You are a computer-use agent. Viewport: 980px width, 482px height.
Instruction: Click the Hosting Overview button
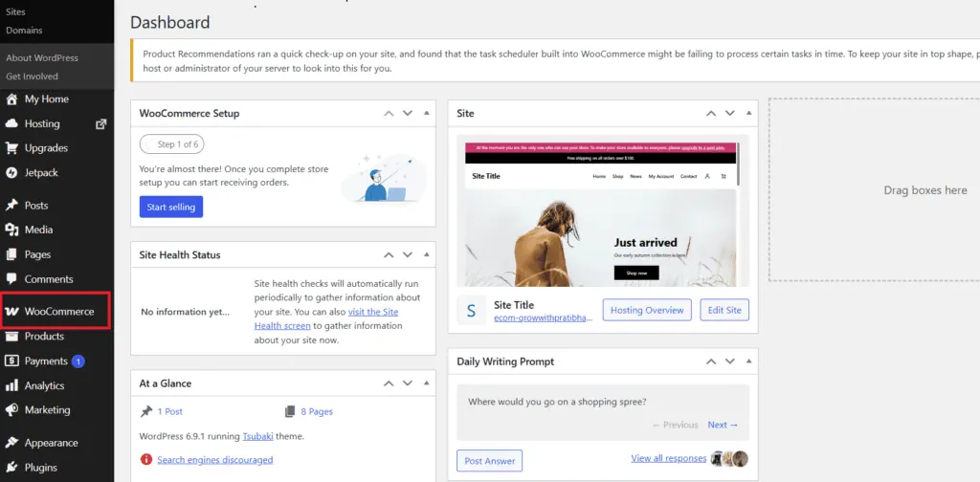(647, 310)
